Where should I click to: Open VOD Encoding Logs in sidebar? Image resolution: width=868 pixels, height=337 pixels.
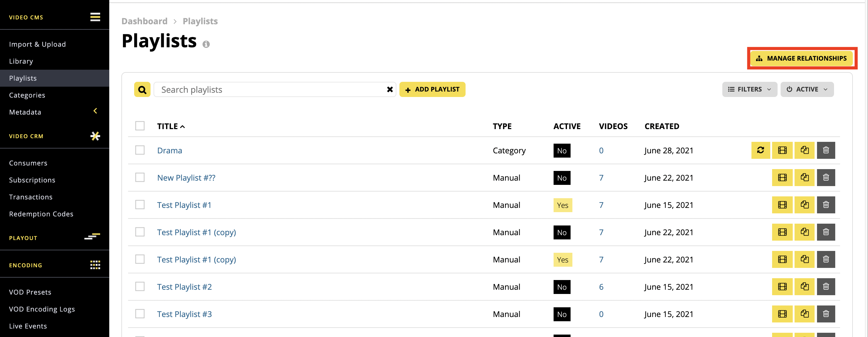42,309
